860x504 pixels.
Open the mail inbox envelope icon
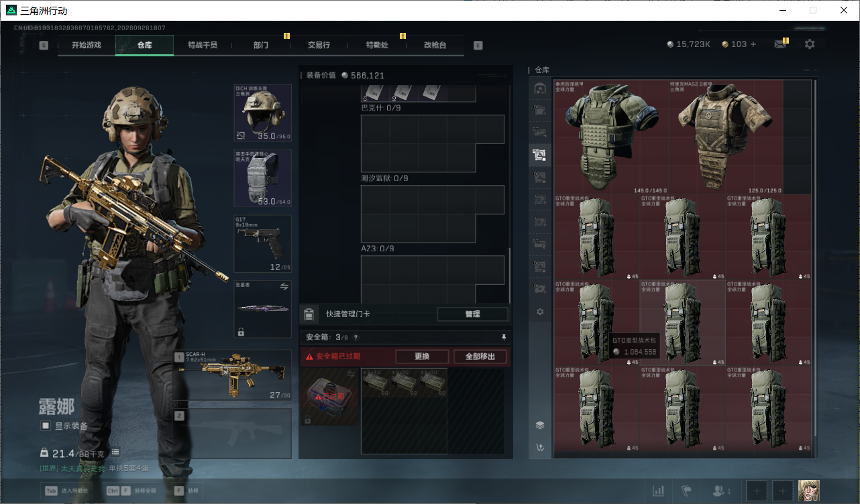click(x=780, y=44)
